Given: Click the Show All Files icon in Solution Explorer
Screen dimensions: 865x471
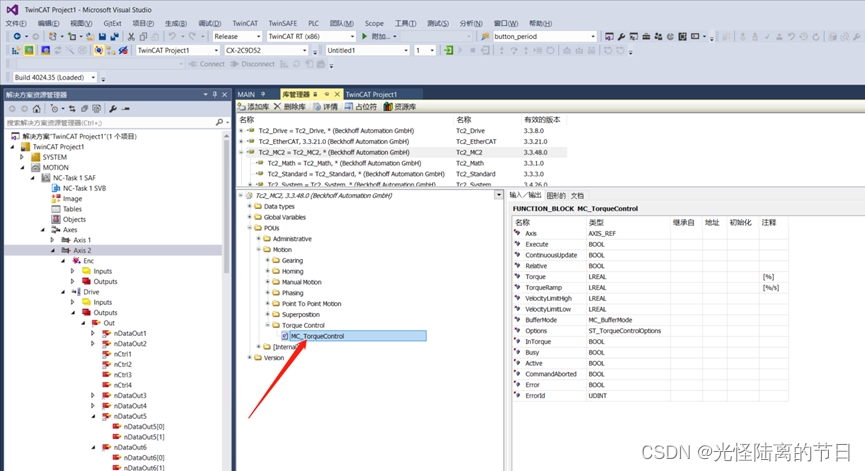Looking at the screenshot, I should tap(97, 109).
